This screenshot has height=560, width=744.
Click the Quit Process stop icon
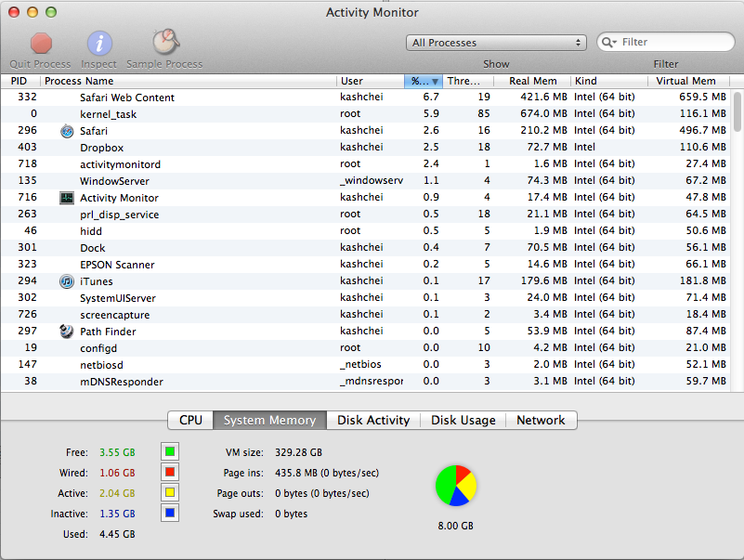(41, 44)
